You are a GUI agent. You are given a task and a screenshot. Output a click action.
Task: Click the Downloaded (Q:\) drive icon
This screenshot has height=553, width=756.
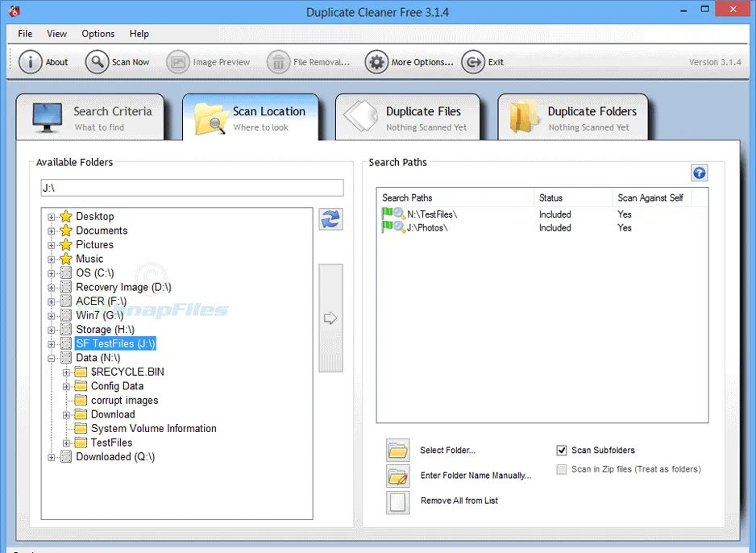[x=66, y=456]
